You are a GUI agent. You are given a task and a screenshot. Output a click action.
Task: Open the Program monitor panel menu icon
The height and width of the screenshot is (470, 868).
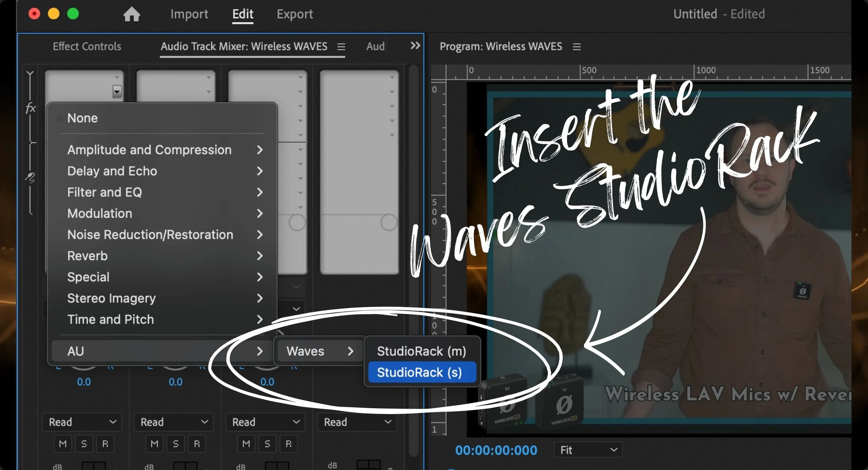pos(577,47)
